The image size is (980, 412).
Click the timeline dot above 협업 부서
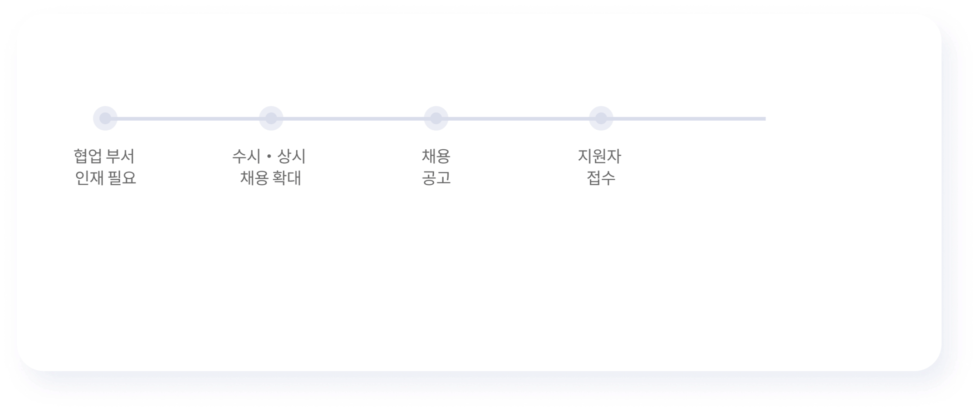pyautogui.click(x=105, y=118)
